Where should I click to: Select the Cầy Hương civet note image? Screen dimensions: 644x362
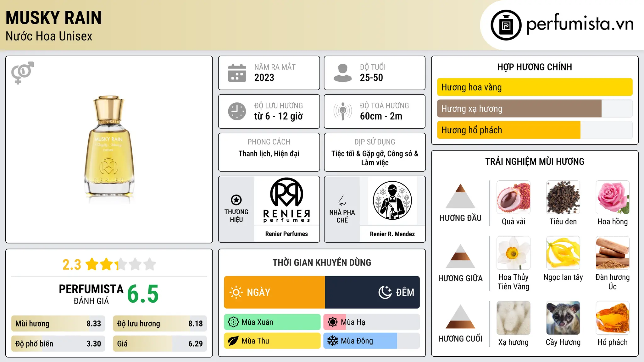coord(563,318)
